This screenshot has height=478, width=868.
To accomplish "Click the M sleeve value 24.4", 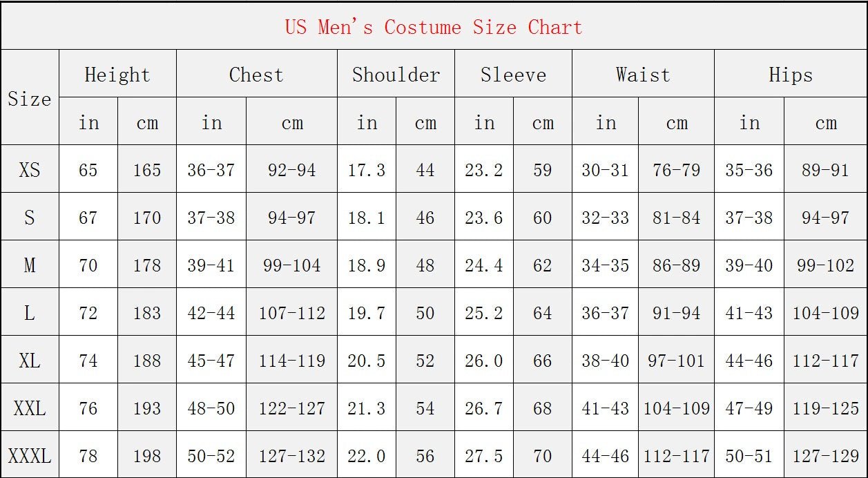I will click(x=484, y=265).
